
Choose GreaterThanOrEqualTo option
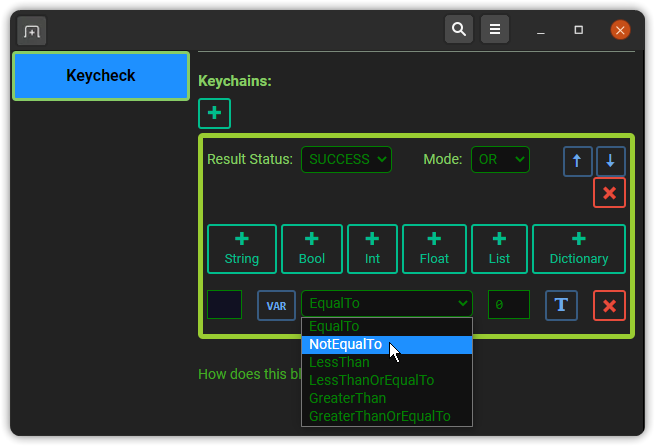click(x=387, y=416)
